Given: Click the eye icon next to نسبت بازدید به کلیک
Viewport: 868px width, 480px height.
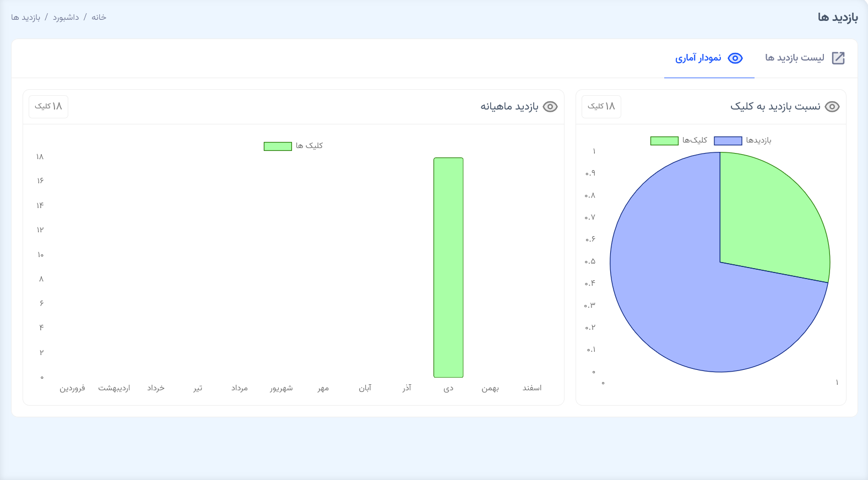Looking at the screenshot, I should coord(832,107).
